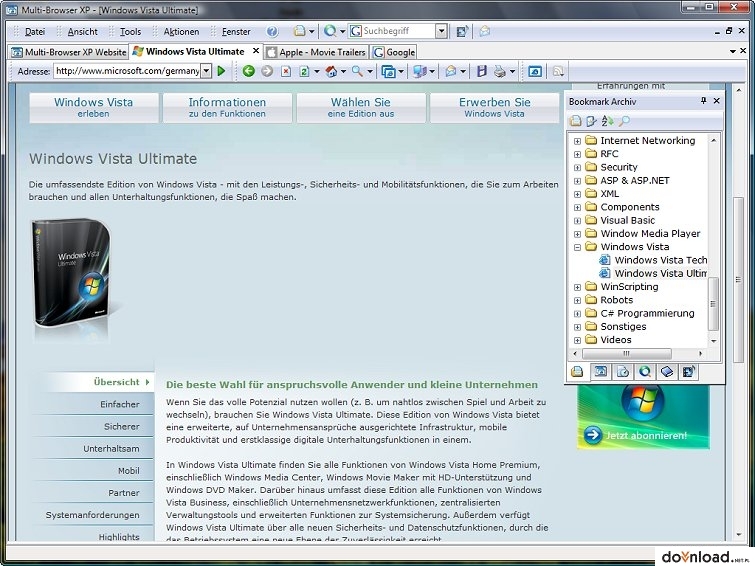
Task: Click Erwerben Sie Windows Vista button
Action: tap(495, 107)
